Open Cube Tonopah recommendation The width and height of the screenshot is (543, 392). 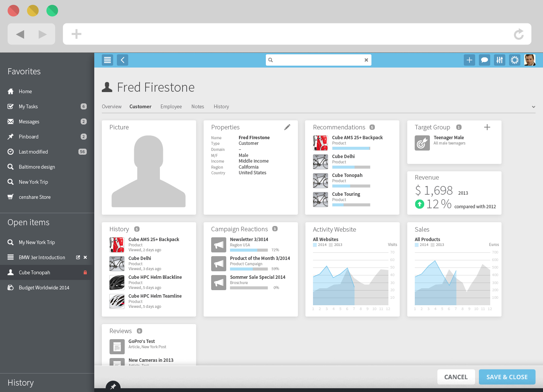(x=347, y=175)
